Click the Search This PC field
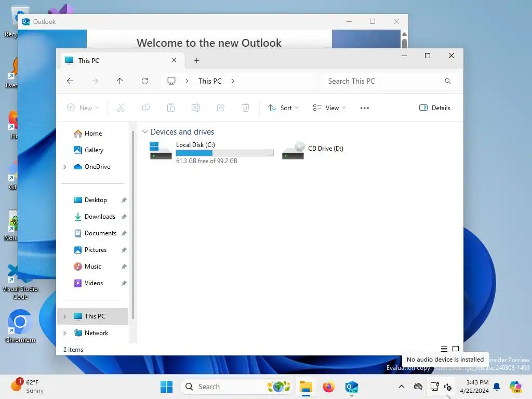Image resolution: width=532 pixels, height=399 pixels. pyautogui.click(x=390, y=81)
